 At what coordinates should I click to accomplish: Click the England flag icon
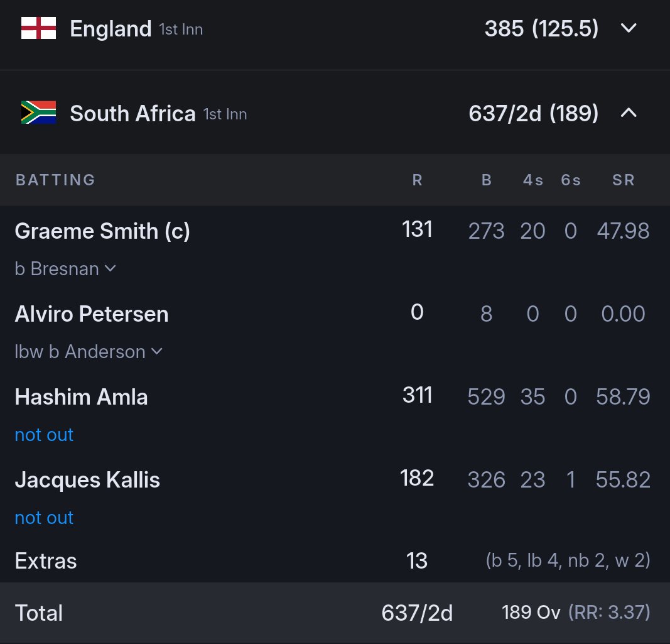pos(38,28)
